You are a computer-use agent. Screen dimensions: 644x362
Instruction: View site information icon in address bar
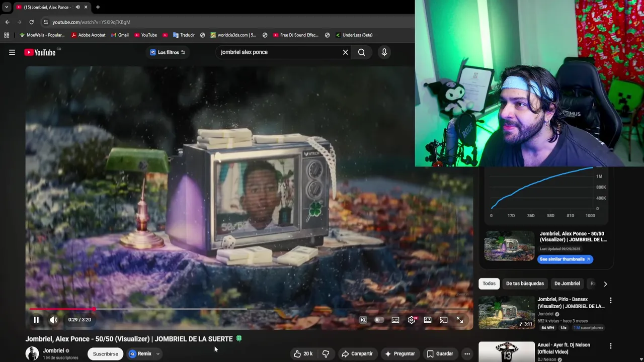pos(46,22)
